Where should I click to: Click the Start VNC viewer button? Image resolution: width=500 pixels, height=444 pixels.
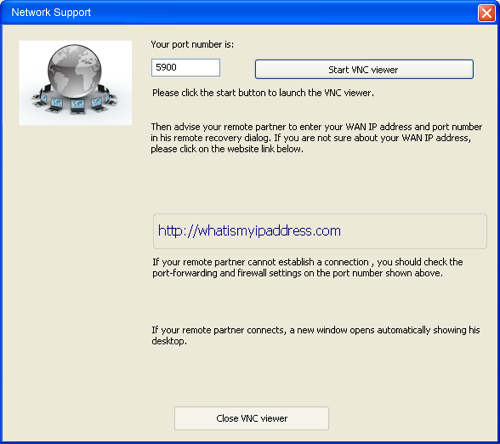[x=364, y=69]
